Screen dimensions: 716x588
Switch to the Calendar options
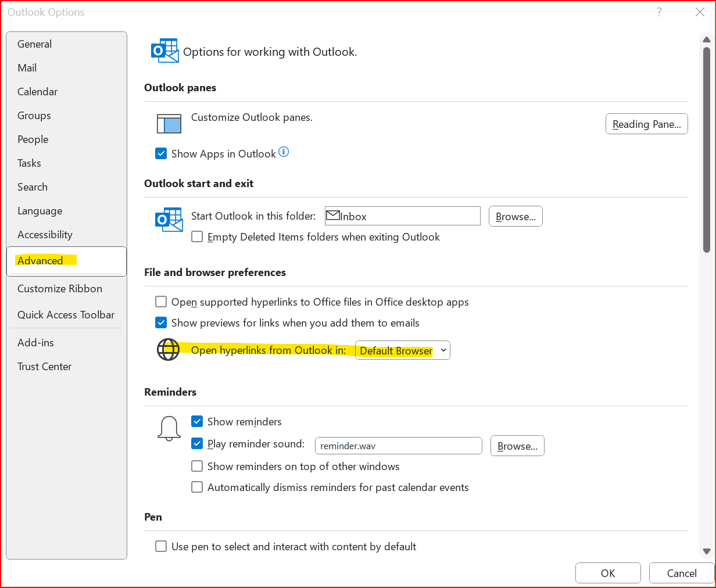click(x=66, y=92)
